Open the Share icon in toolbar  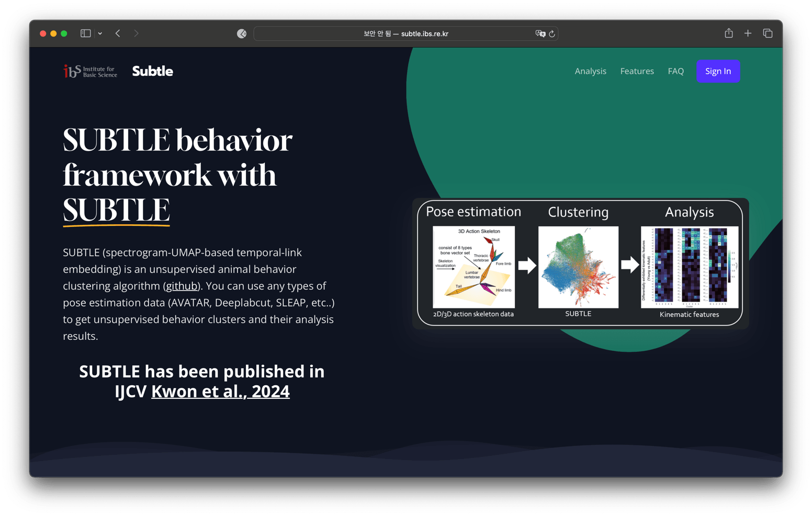(728, 33)
